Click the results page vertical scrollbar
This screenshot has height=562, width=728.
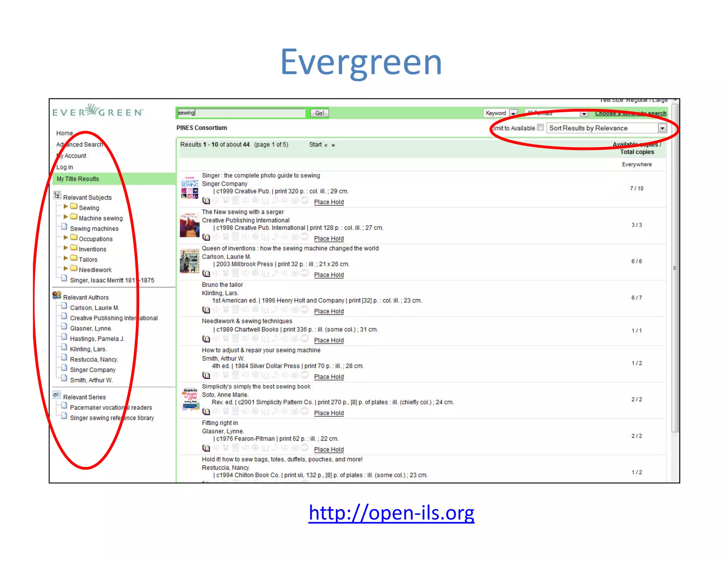pyautogui.click(x=675, y=268)
